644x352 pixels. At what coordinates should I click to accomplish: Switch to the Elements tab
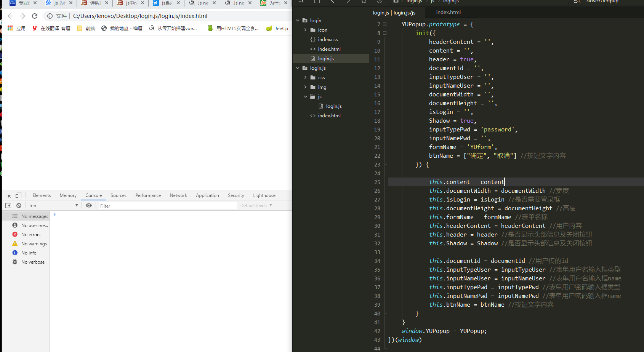(42, 195)
